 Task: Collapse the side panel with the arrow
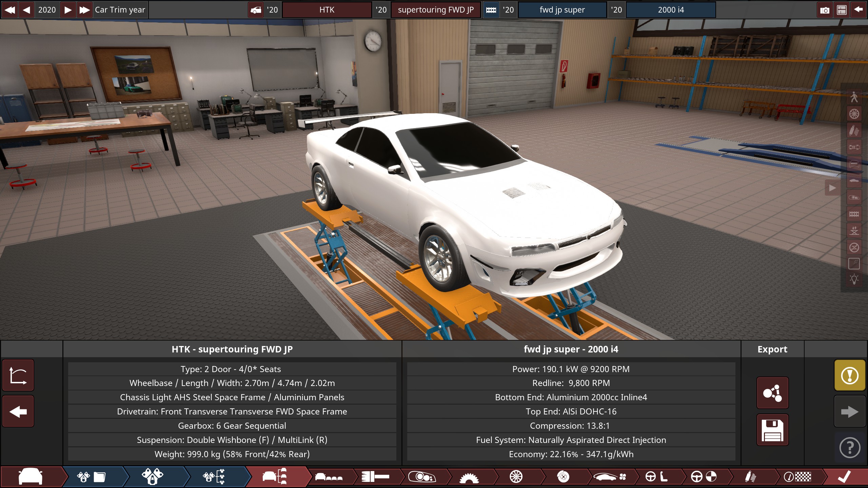(832, 187)
